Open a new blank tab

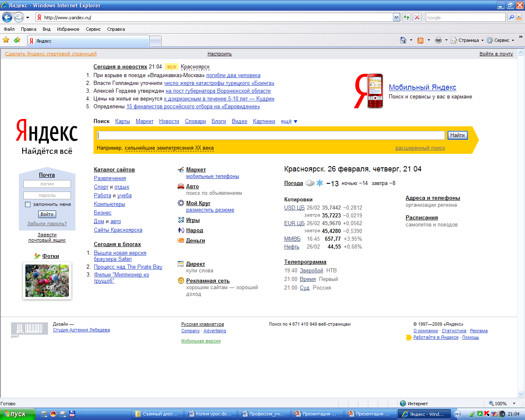point(155,41)
